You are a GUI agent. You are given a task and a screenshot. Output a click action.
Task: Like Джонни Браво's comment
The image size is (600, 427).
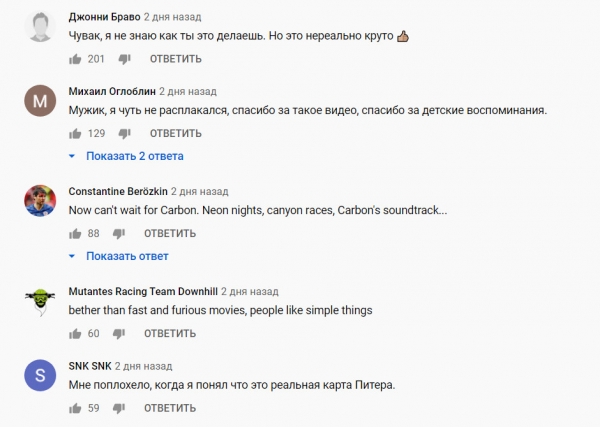click(x=75, y=60)
